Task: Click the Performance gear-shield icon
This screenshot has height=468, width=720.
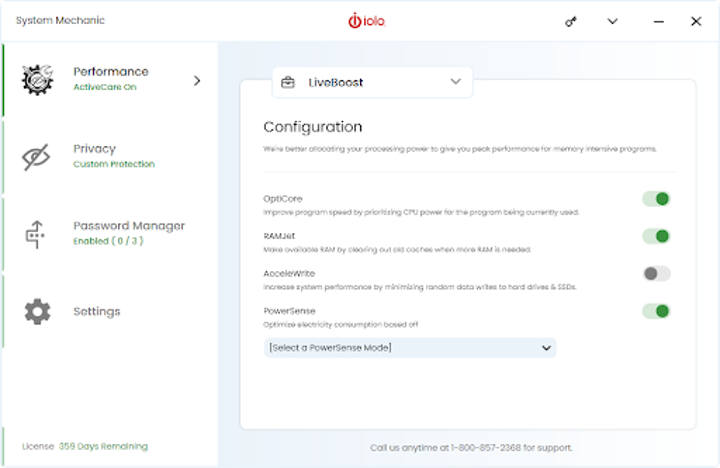Action: [x=37, y=80]
